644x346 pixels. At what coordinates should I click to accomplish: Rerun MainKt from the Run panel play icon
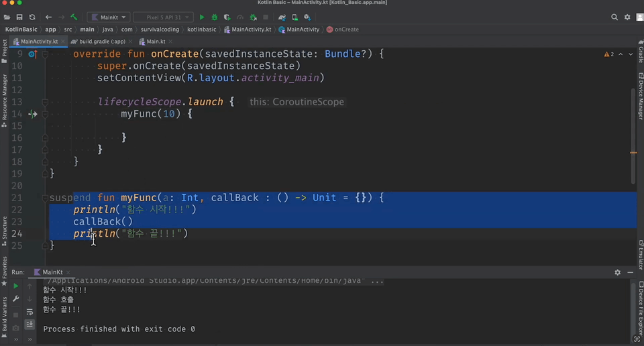[15, 286]
